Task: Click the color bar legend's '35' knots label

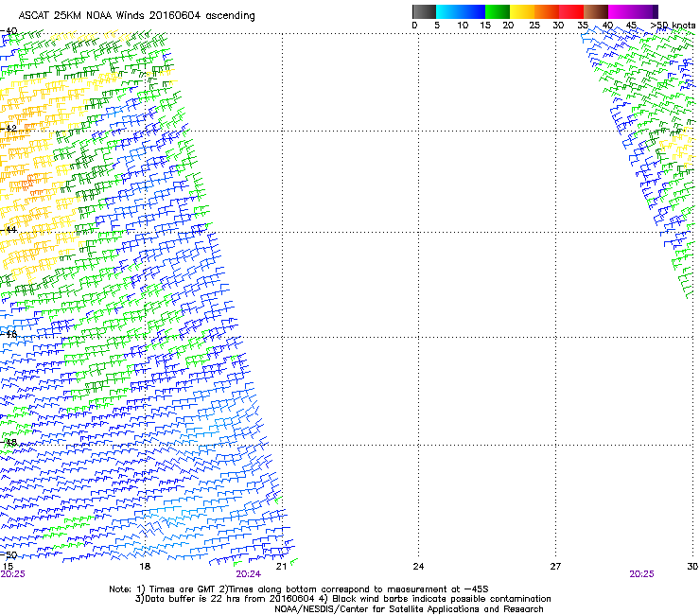Action: pyautogui.click(x=583, y=25)
